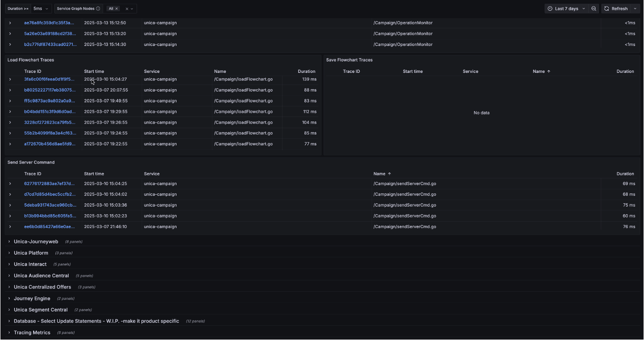Image resolution: width=644 pixels, height=340 pixels.
Task: Sort Load Flowchart Traces by Trace ID
Action: (33, 72)
